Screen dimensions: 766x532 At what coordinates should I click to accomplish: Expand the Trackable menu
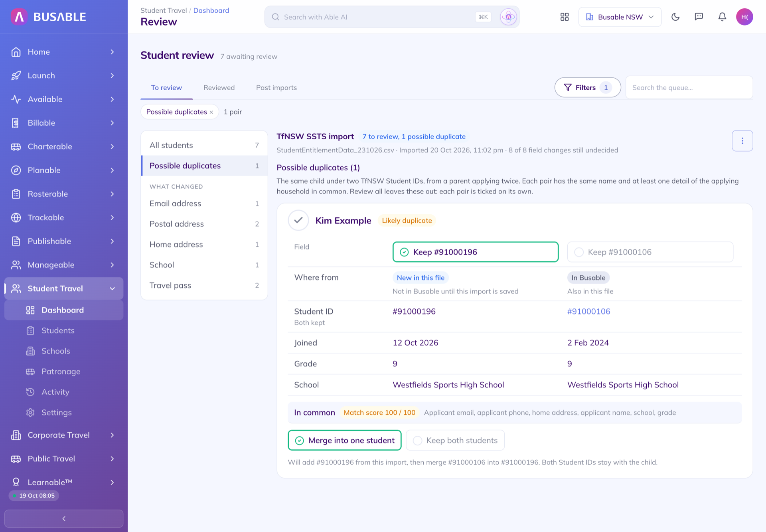tap(112, 218)
